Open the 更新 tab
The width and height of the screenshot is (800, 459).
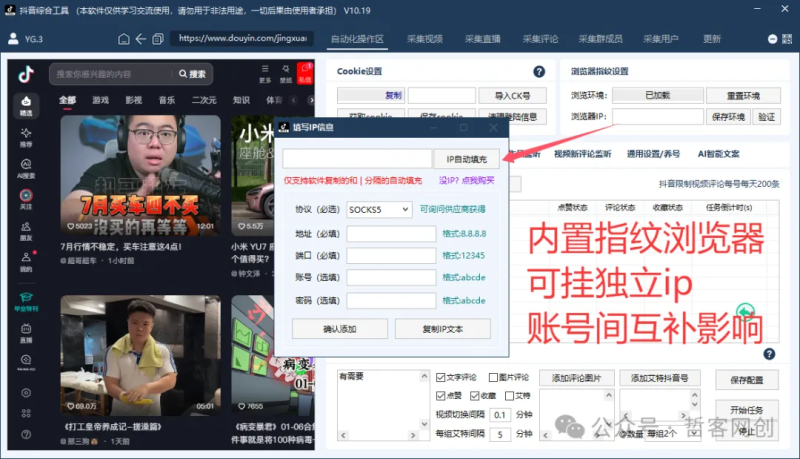click(x=711, y=39)
